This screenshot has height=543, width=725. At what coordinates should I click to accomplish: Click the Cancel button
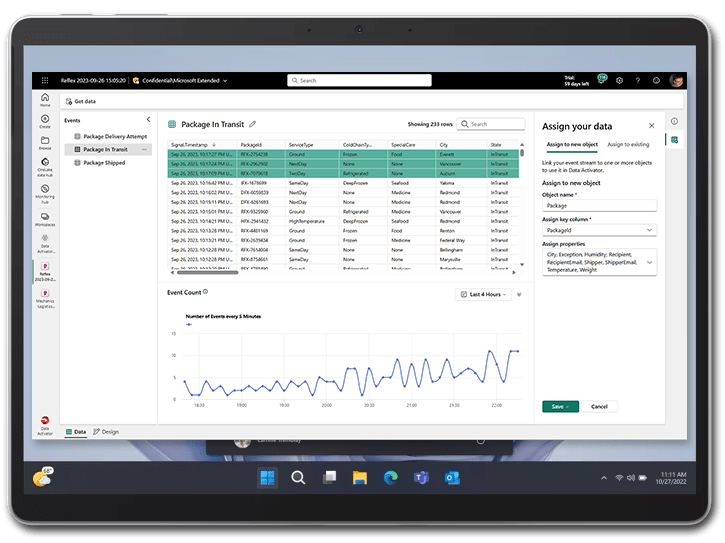(599, 407)
